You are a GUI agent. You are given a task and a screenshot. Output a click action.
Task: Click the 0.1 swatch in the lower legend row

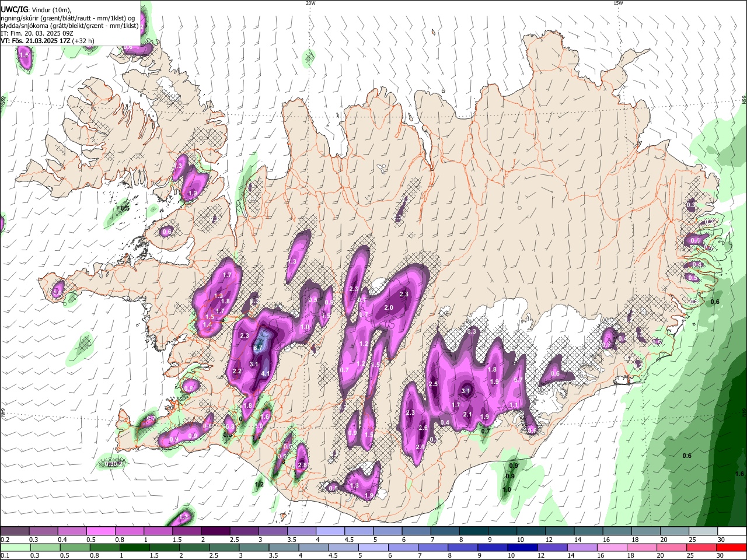[x=15, y=548]
